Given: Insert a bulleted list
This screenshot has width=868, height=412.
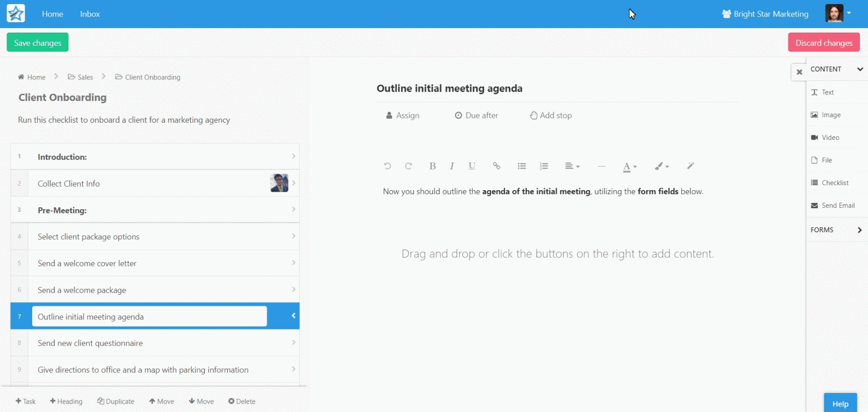Looking at the screenshot, I should [522, 166].
